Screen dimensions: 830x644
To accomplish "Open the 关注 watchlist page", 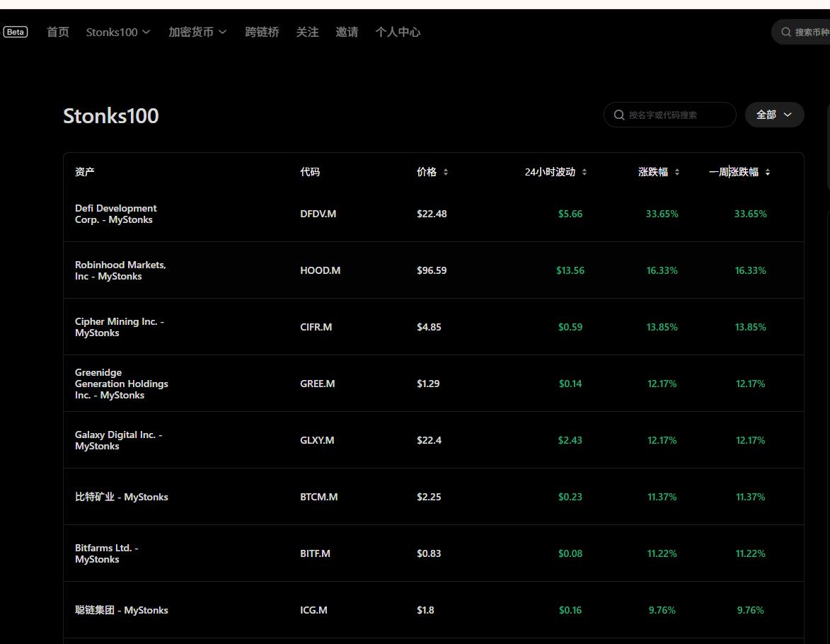I will coord(307,33).
